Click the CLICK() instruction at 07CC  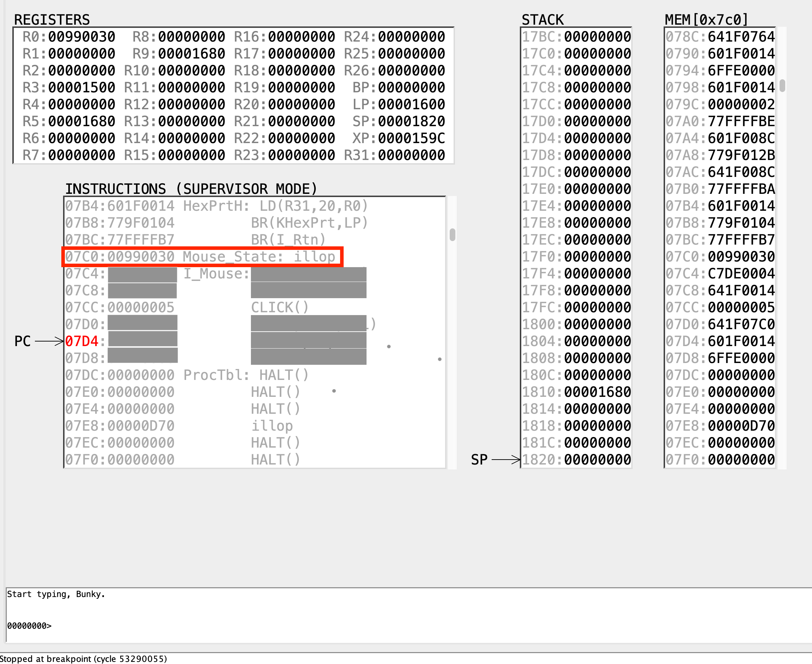point(279,307)
